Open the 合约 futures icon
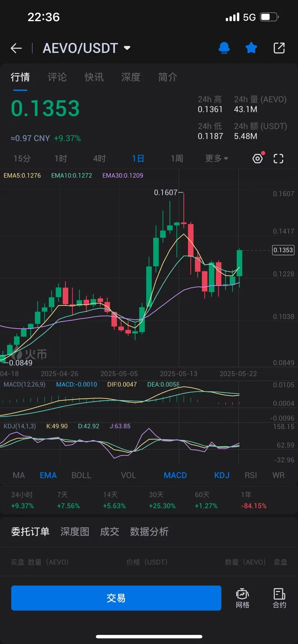 (279, 598)
